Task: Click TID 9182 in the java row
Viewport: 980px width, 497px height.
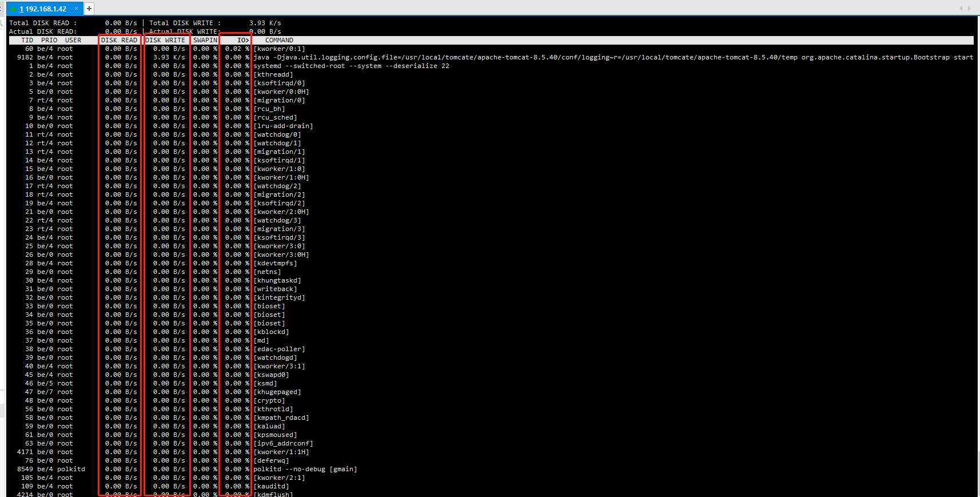Action: click(x=25, y=57)
